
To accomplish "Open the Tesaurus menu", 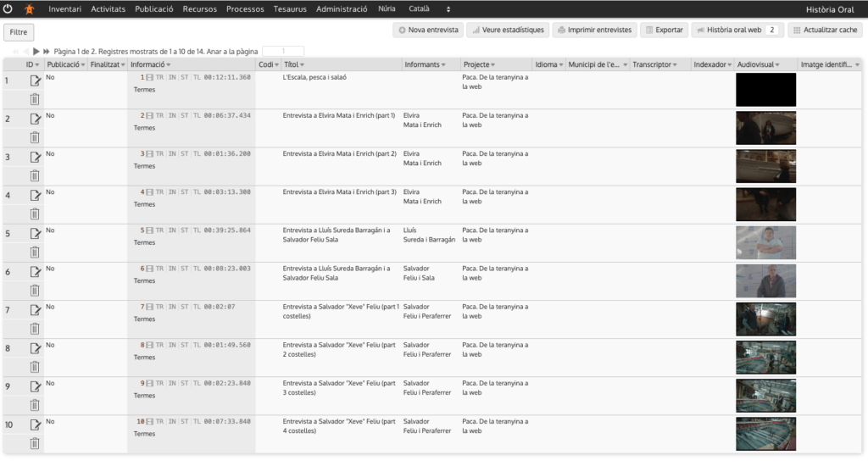I will point(291,9).
